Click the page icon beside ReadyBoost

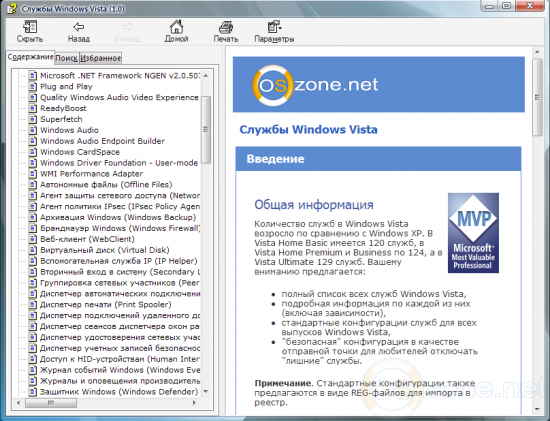point(33,108)
